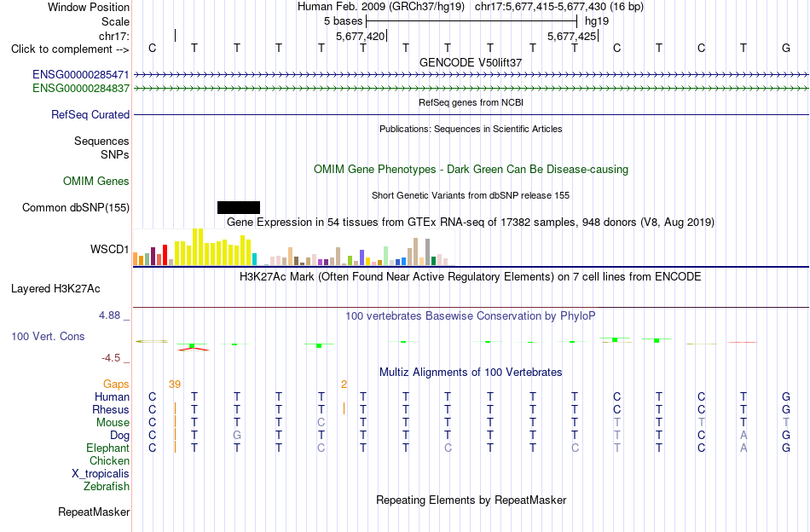Click the hg19 label beside the scale bar
Viewport: 810px width, 532px height.
(597, 21)
